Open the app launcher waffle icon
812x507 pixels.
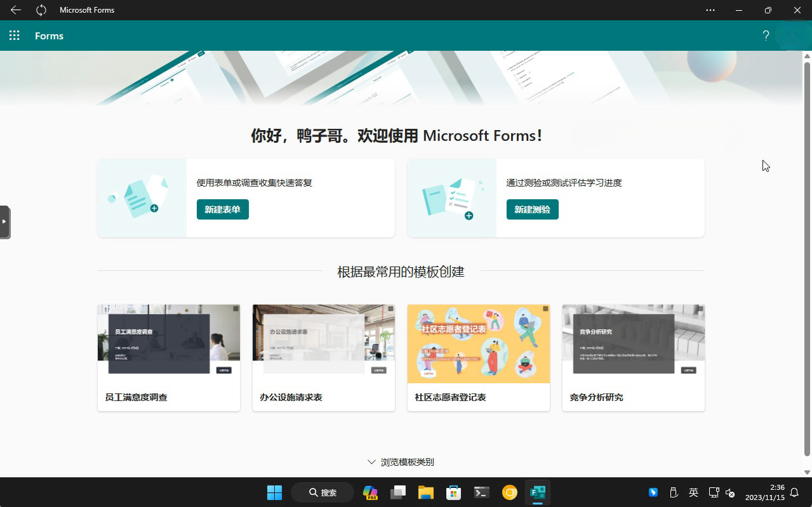14,36
